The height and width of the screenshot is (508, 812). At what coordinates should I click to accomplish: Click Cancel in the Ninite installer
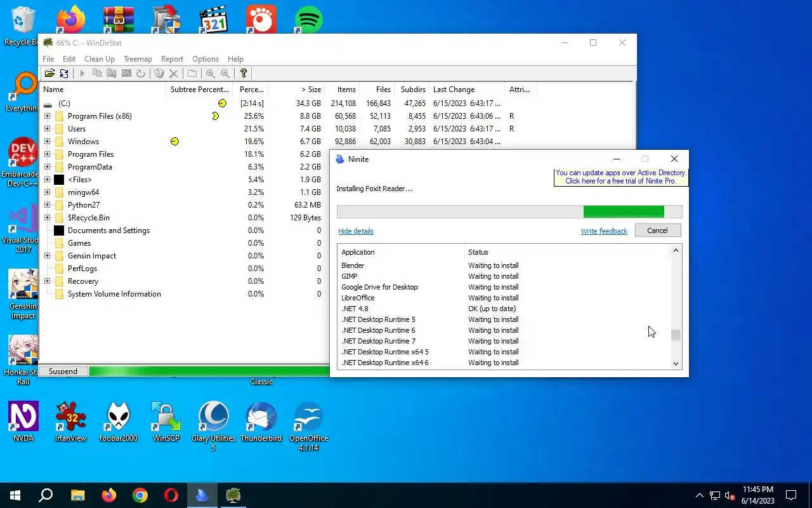[x=657, y=231]
